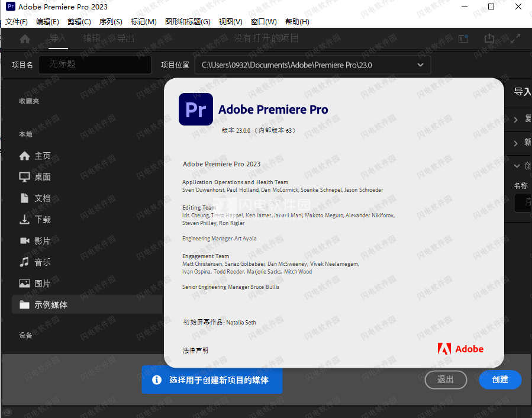Click the 'Engagement Team' credits heading
Viewport: 532px width, 418px height.
(205, 256)
